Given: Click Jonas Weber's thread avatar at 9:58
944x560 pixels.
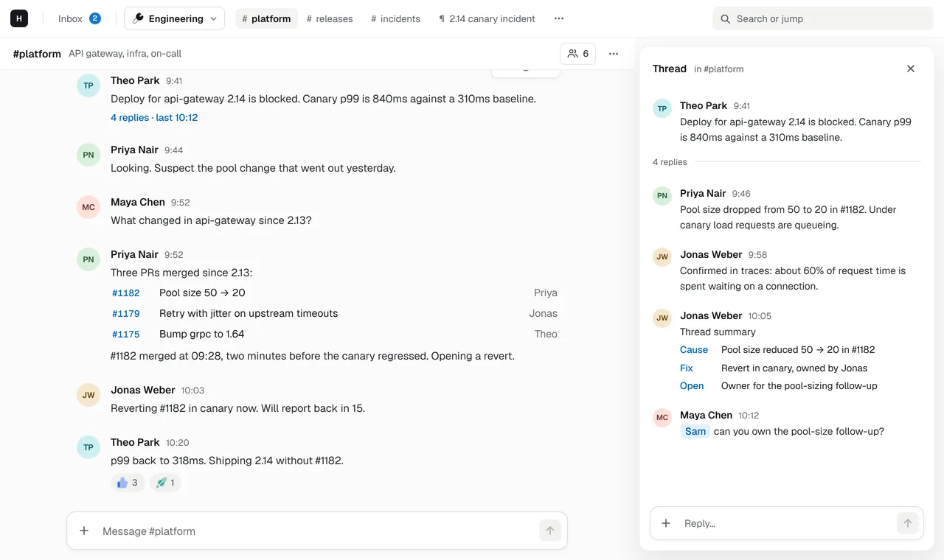Looking at the screenshot, I should 662,256.
